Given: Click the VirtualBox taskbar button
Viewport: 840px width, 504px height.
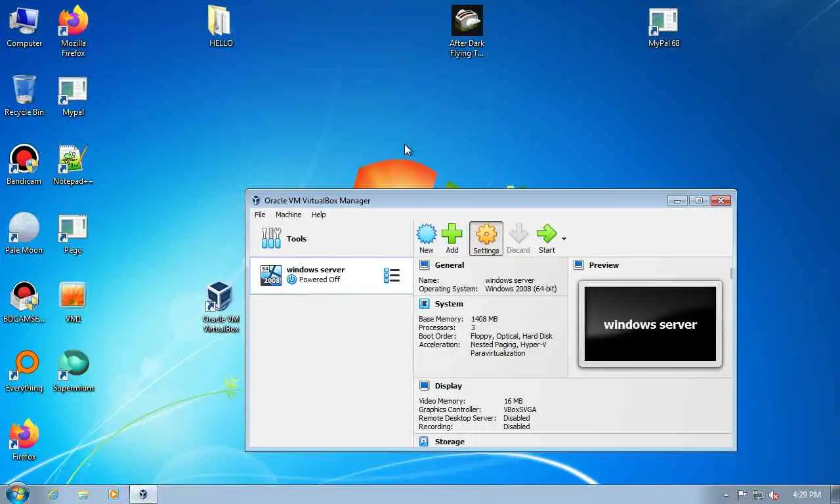Looking at the screenshot, I should 142,494.
